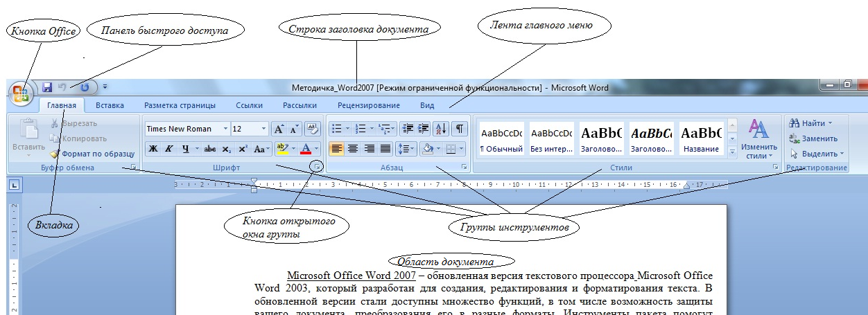Open the underline style dropdown arrow
The height and width of the screenshot is (315, 868).
tap(197, 148)
